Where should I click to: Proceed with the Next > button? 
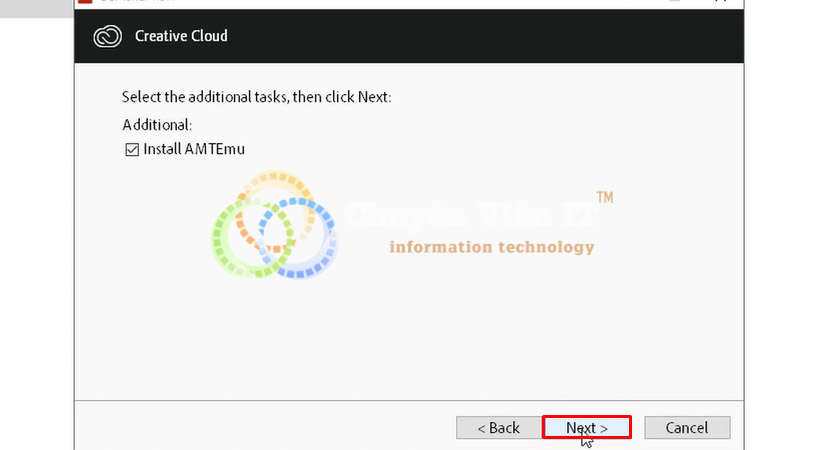(x=587, y=428)
